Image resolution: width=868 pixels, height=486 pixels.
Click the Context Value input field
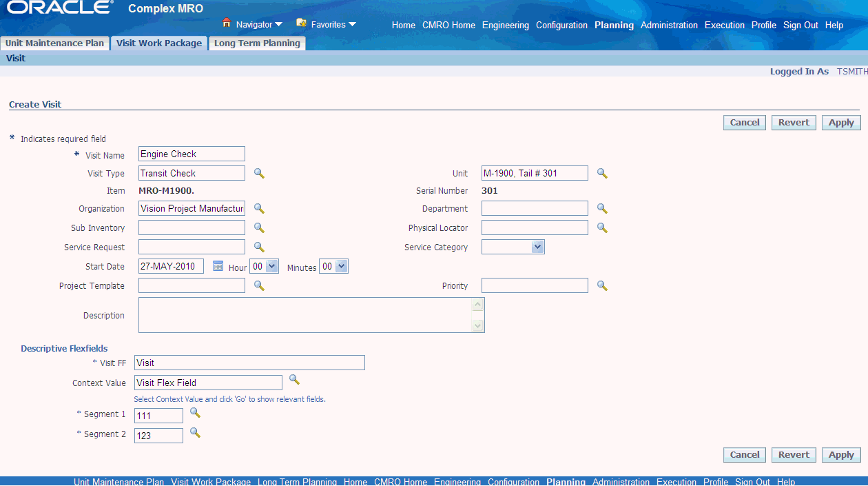coord(208,383)
